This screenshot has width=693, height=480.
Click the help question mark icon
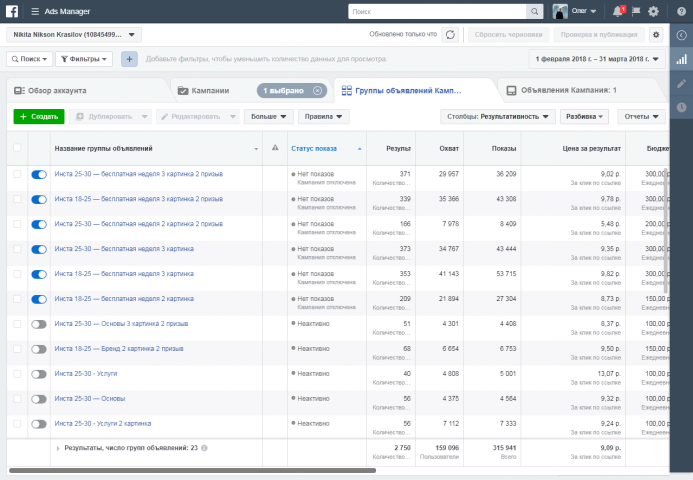point(681,11)
